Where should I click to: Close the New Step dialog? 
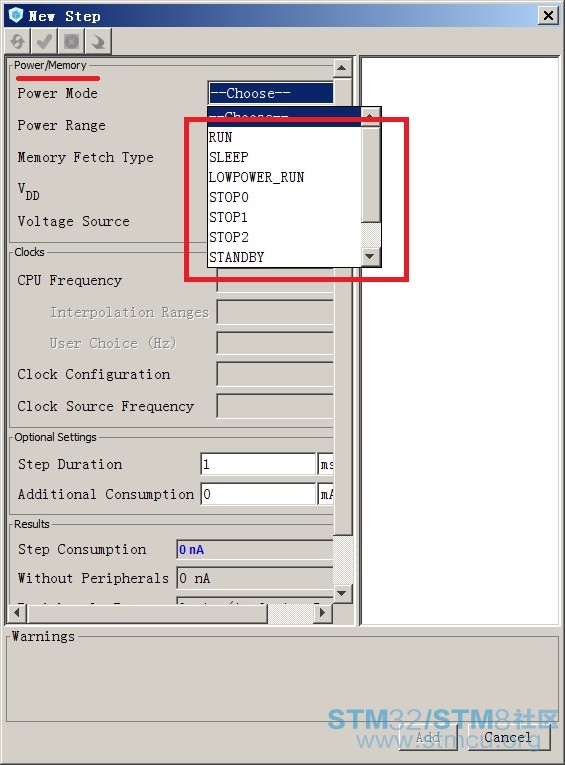548,16
